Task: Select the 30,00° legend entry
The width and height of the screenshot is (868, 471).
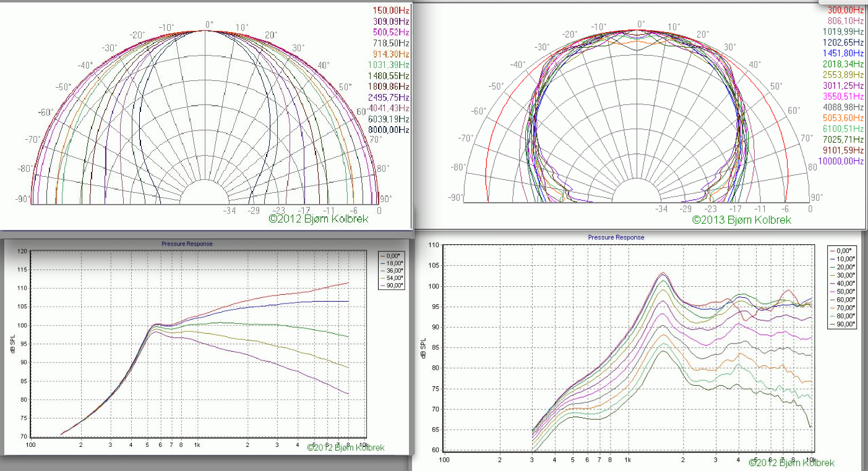Action: (x=843, y=274)
